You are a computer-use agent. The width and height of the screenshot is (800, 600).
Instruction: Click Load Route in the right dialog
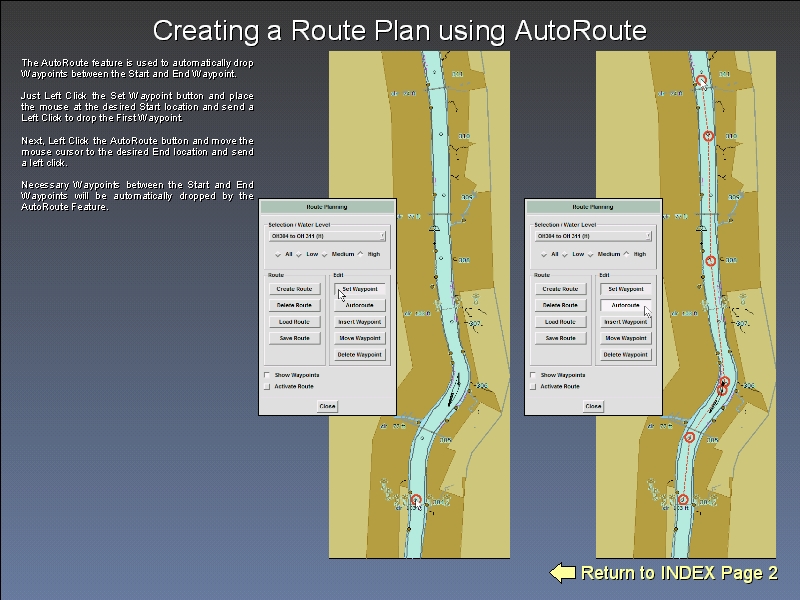click(x=560, y=322)
